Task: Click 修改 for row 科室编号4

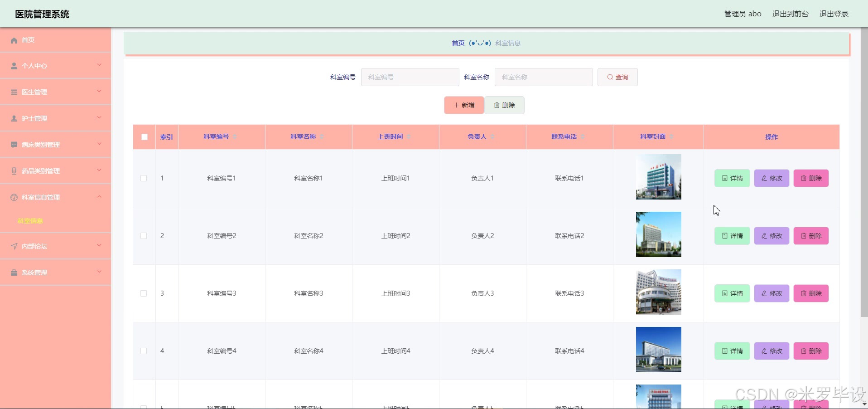Action: click(x=772, y=351)
